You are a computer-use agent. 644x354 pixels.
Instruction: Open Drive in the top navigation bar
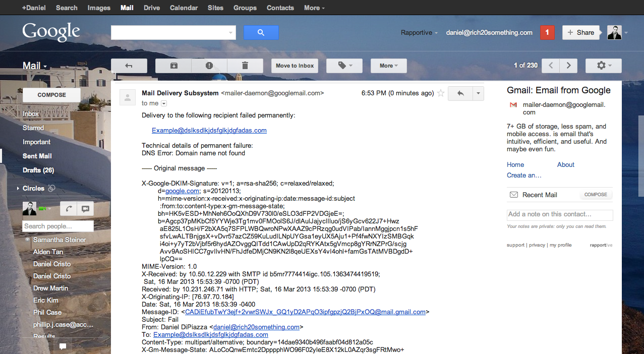[152, 8]
